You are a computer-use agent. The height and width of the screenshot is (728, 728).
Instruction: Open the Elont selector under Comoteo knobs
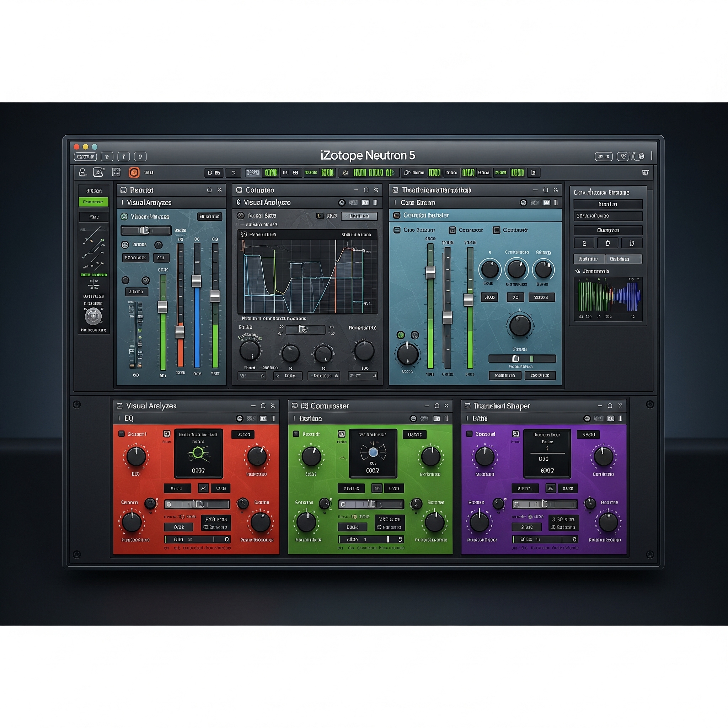[x=288, y=376]
